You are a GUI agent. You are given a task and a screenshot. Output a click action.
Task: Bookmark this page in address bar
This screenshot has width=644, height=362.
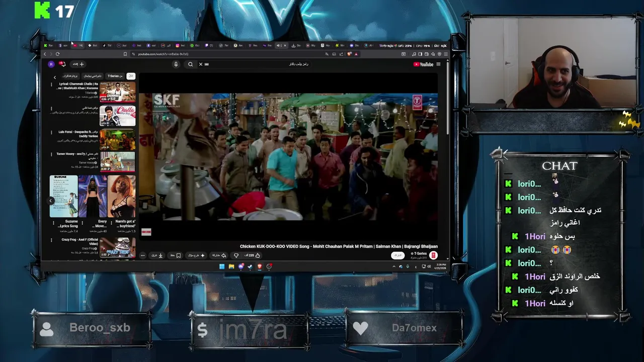(125, 54)
